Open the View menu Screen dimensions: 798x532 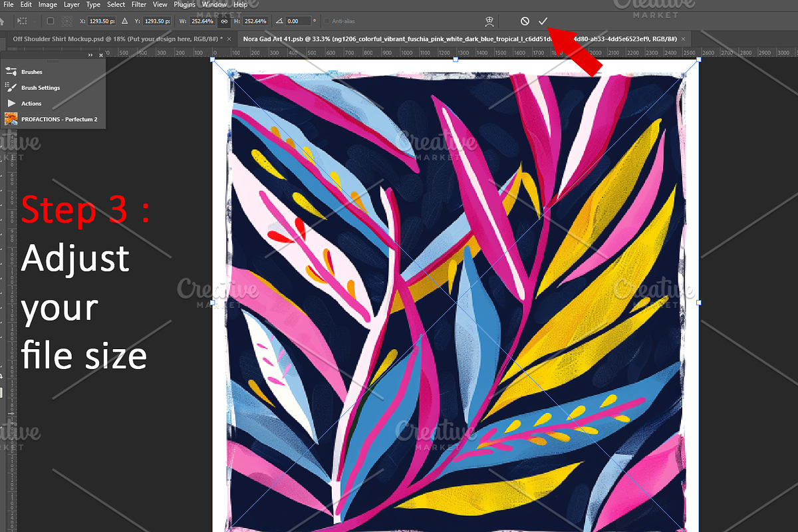(x=160, y=5)
